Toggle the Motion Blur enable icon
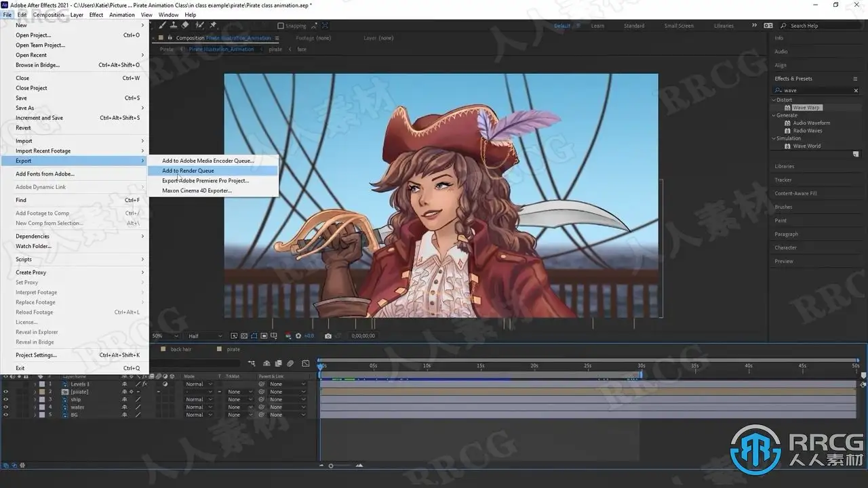 pyautogui.click(x=290, y=364)
